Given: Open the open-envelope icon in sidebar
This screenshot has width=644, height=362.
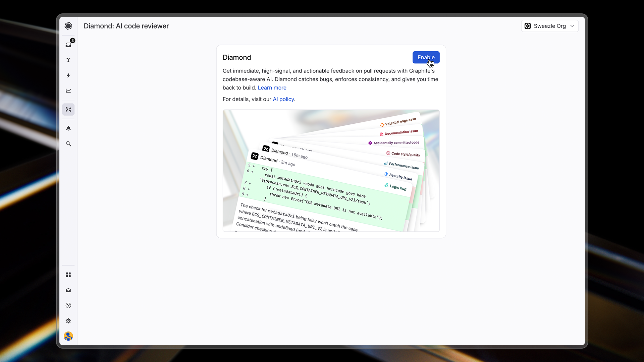Looking at the screenshot, I should click(x=68, y=290).
